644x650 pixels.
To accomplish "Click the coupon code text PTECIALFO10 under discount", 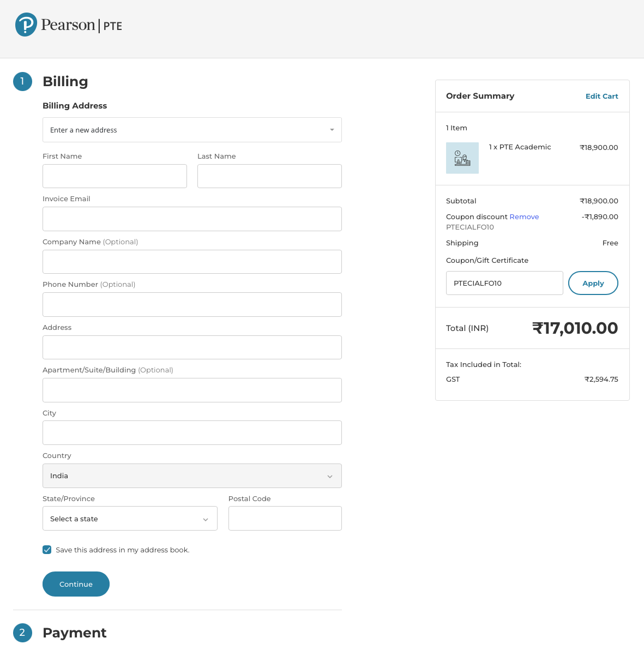I will (x=470, y=227).
